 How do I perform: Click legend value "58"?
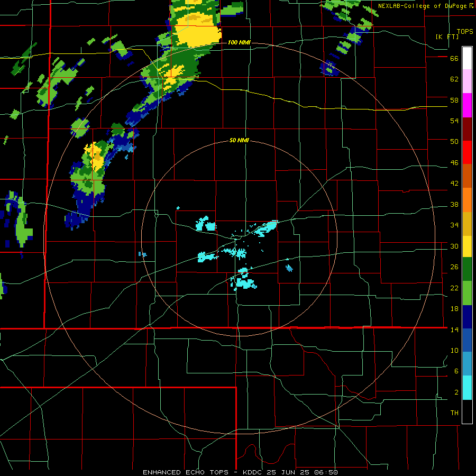pos(454,100)
